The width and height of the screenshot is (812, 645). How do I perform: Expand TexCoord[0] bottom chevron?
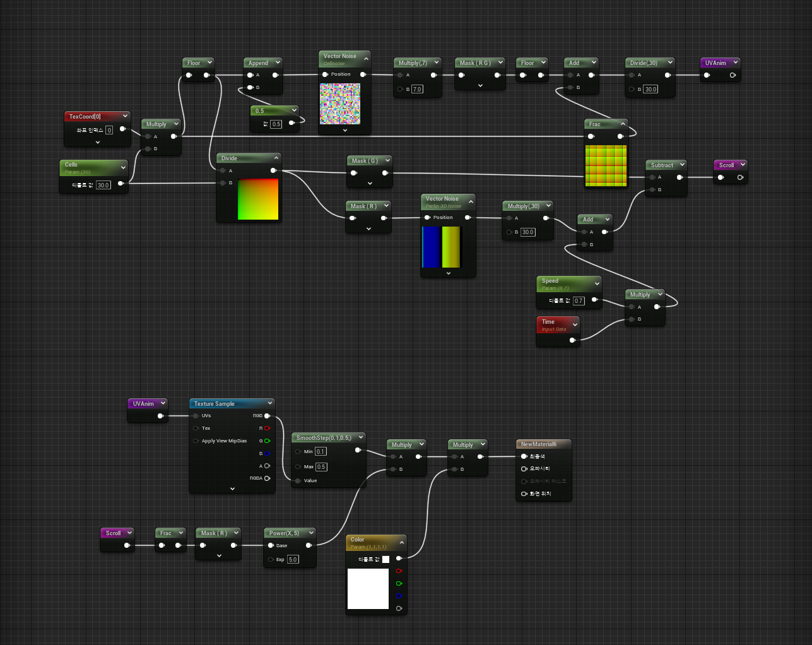pyautogui.click(x=98, y=143)
